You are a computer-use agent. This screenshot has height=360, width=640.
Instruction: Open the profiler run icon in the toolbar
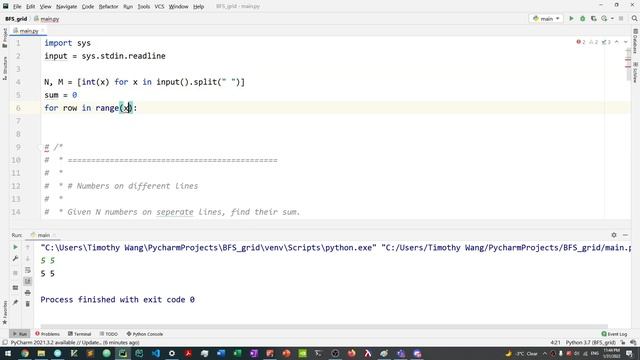click(x=604, y=19)
